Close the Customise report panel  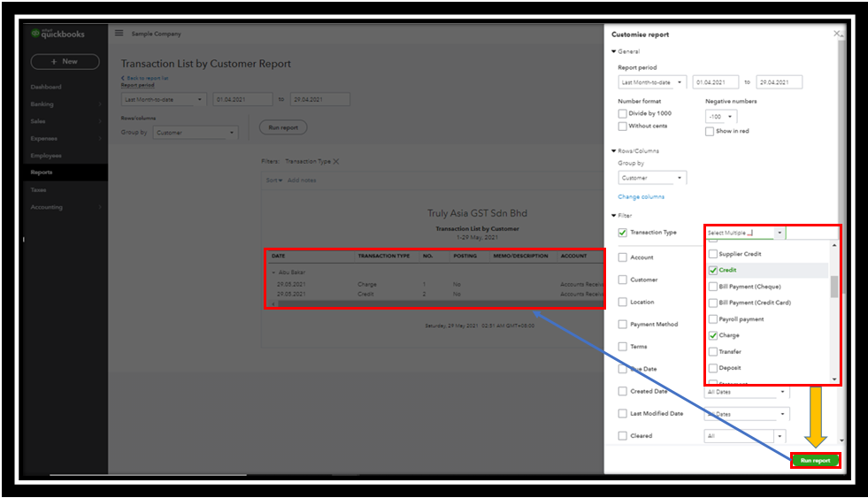pos(837,34)
